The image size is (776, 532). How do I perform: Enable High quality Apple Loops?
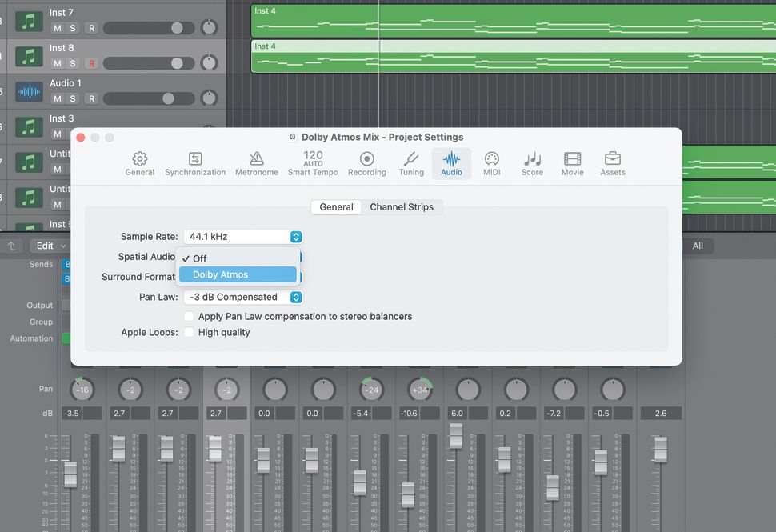(x=189, y=332)
